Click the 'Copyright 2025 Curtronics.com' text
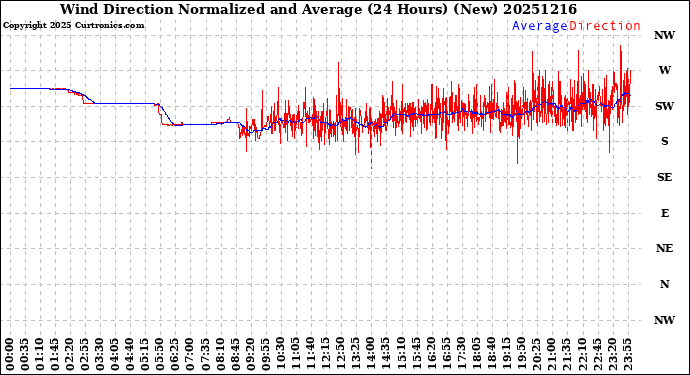This screenshot has width=690, height=375. tap(73, 26)
